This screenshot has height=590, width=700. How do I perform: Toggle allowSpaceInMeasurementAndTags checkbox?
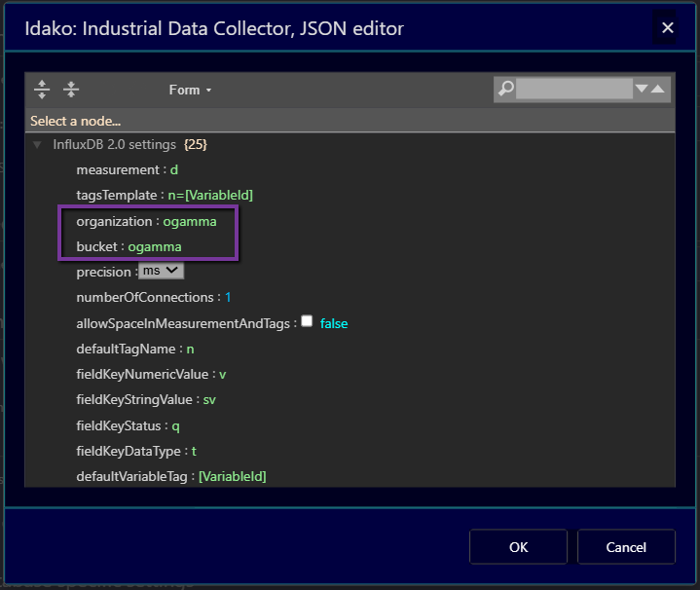(308, 321)
